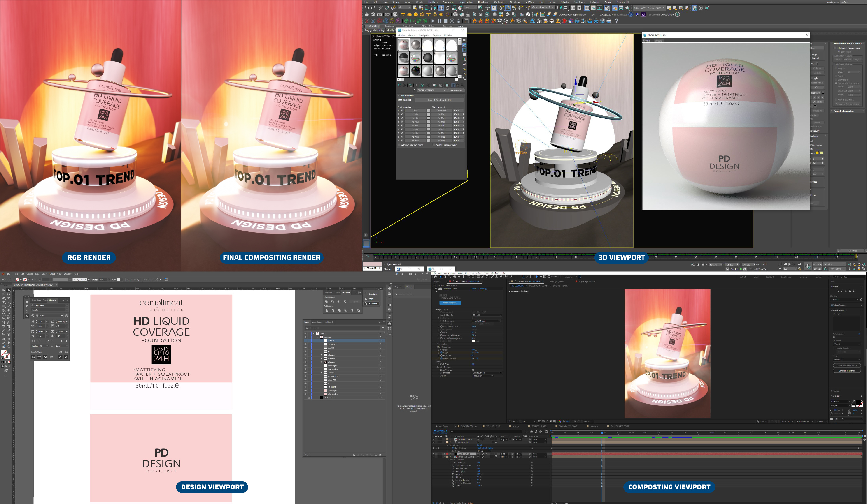Select the Type tool in Illustrator toolbox

3,302
